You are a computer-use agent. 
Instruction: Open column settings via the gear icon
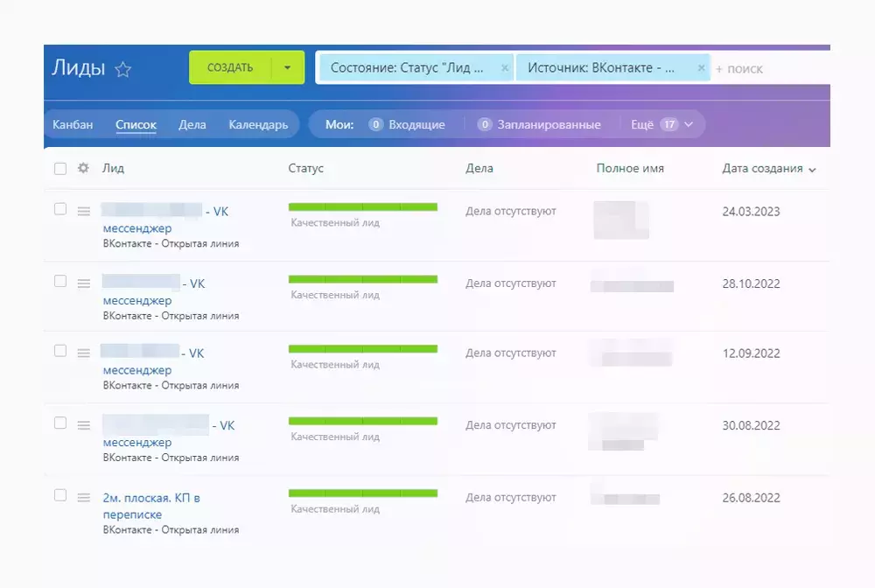click(x=82, y=168)
